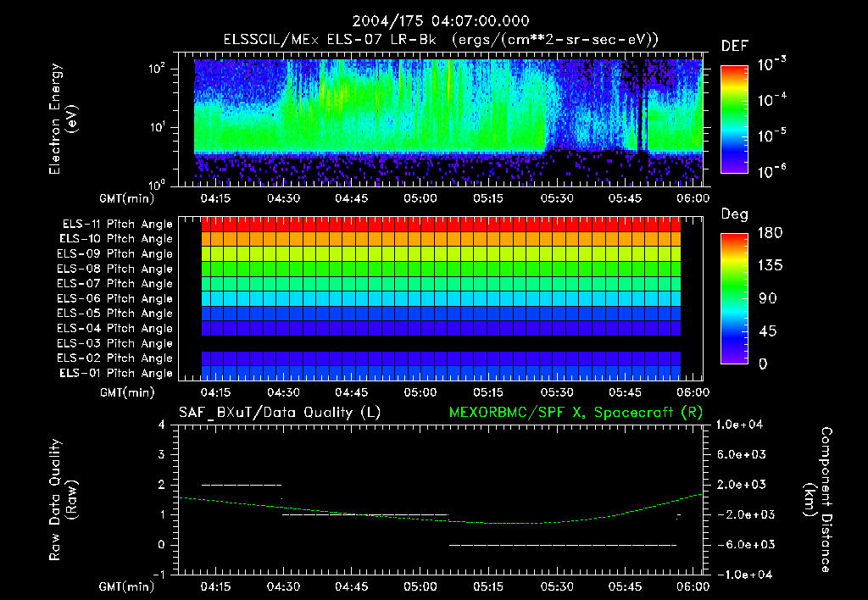Viewport: 868px width, 600px height.
Task: Click the ELS-01 Pitch Angle row label
Action: 116,373
